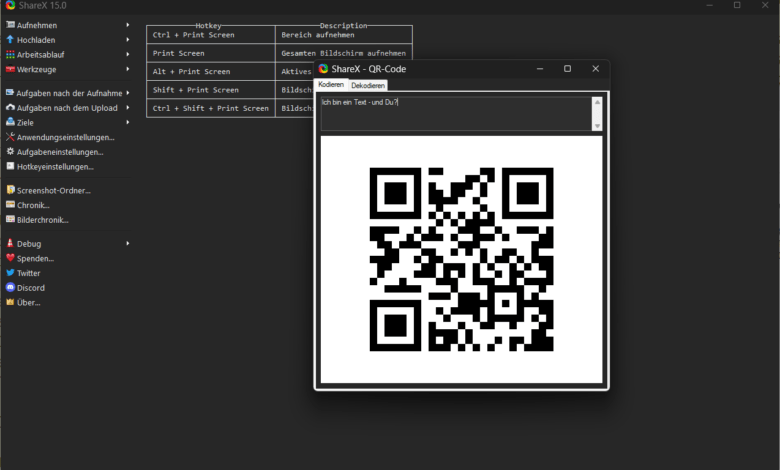Expand the Arbeitsablauf submenu arrow
Viewport: 780px width, 470px height.
[x=128, y=54]
